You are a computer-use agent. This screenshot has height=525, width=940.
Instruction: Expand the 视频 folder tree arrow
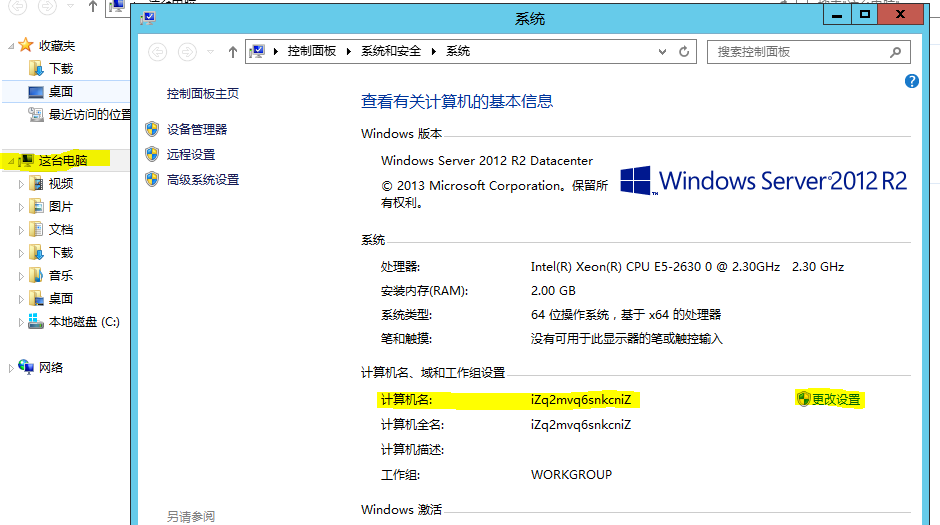point(22,184)
